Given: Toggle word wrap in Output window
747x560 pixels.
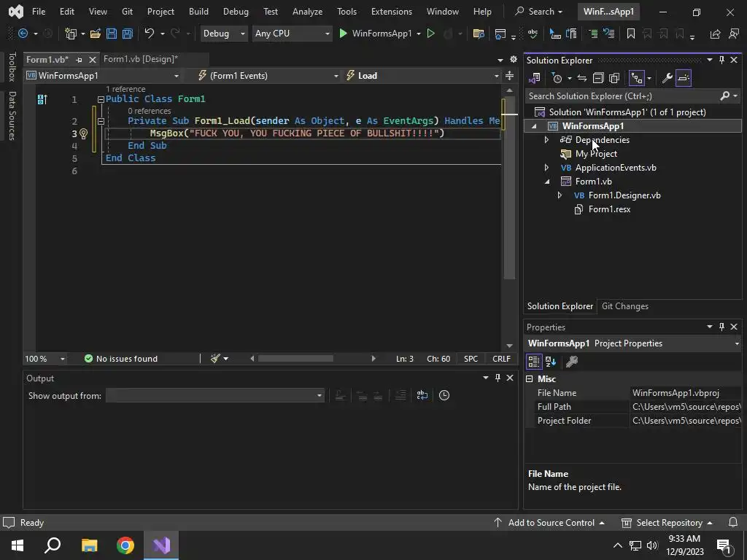Looking at the screenshot, I should (422, 395).
